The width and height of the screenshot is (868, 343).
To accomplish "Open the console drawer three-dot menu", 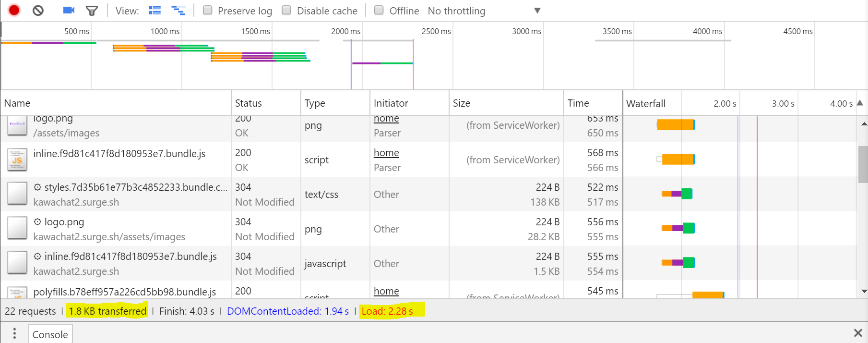I will pyautogui.click(x=14, y=333).
